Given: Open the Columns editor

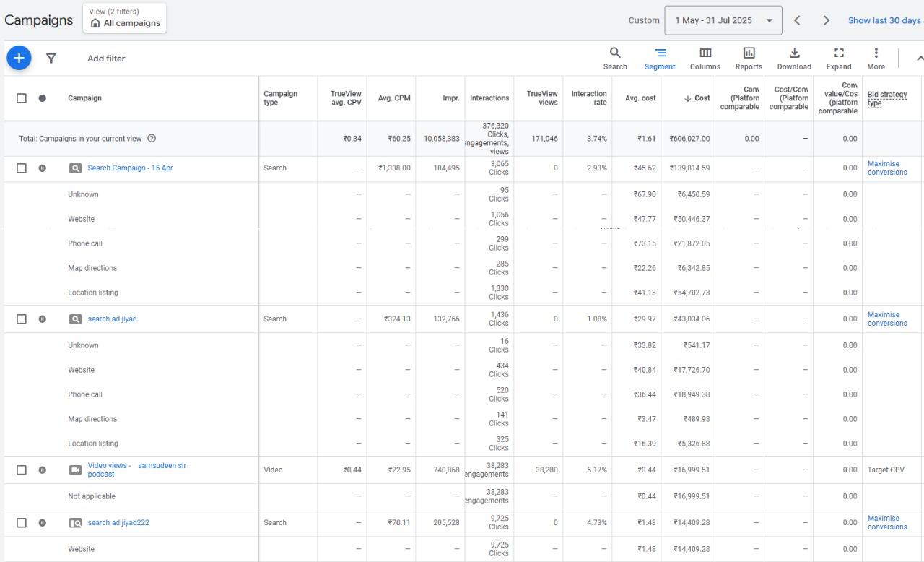Looking at the screenshot, I should pos(705,59).
